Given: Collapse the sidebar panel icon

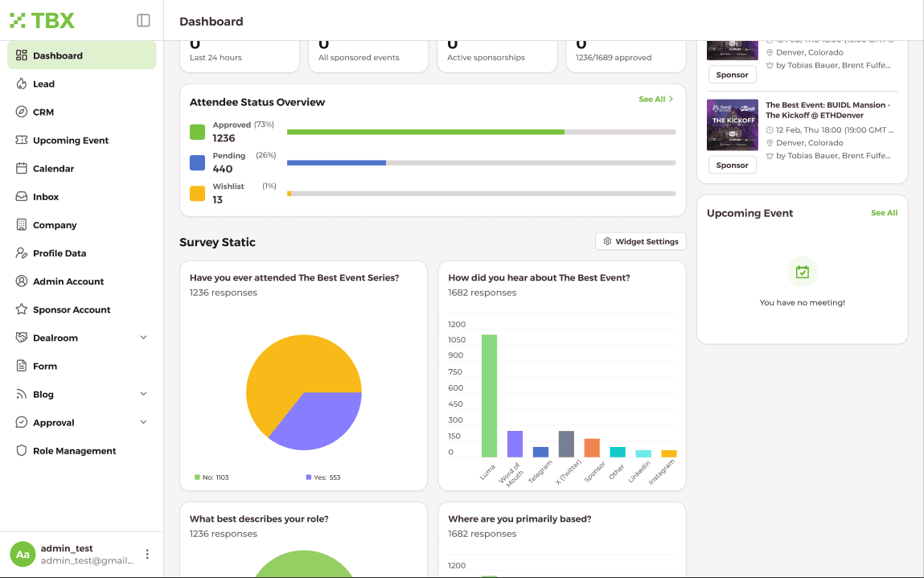Looking at the screenshot, I should pyautogui.click(x=143, y=21).
